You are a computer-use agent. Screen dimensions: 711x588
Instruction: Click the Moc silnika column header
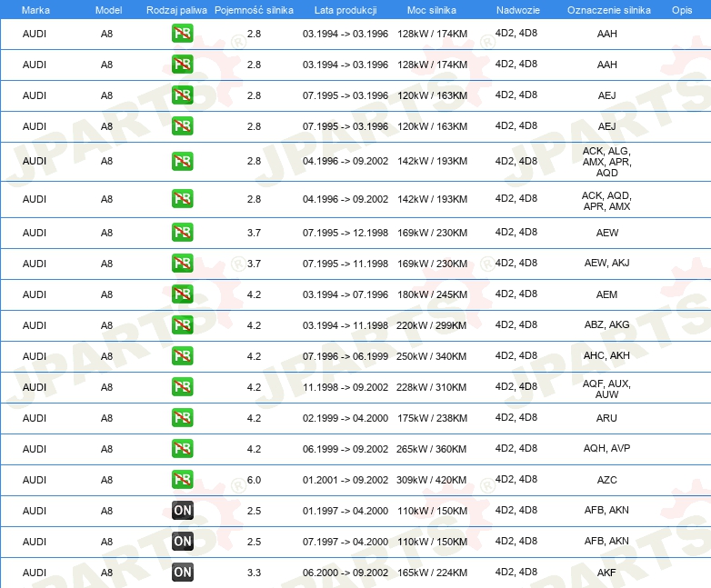pos(432,10)
